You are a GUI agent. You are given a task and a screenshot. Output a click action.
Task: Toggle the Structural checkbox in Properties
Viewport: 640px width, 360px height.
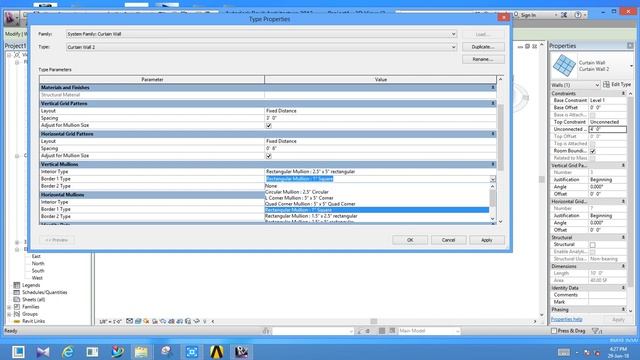point(593,244)
